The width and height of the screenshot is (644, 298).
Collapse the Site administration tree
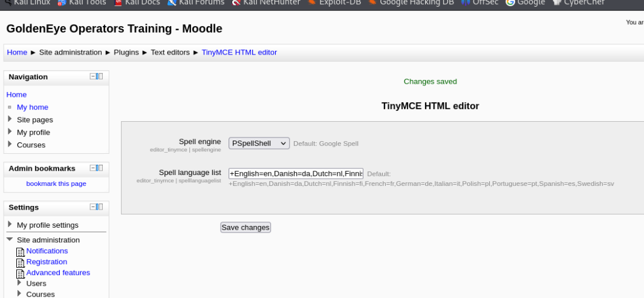[10, 240]
